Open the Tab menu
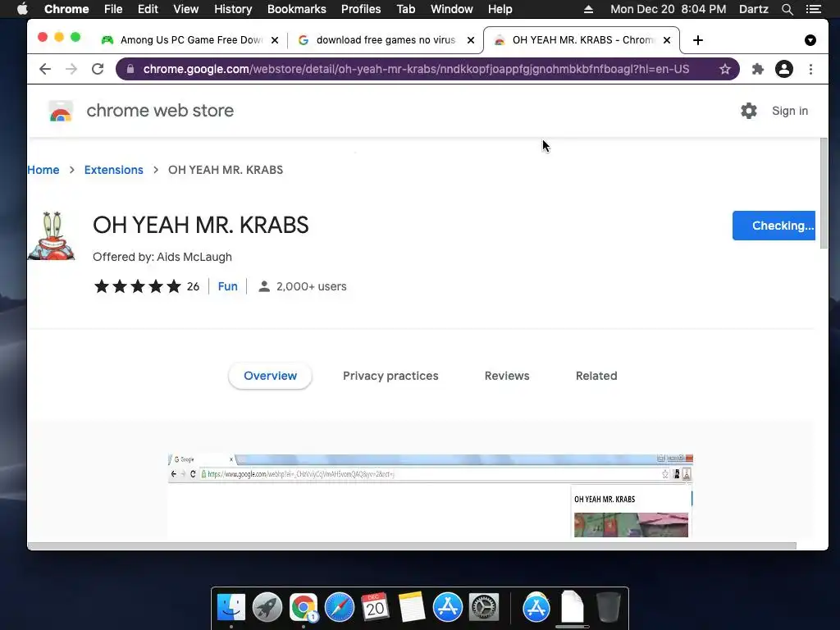Screen dimensions: 840x630 [x=405, y=9]
